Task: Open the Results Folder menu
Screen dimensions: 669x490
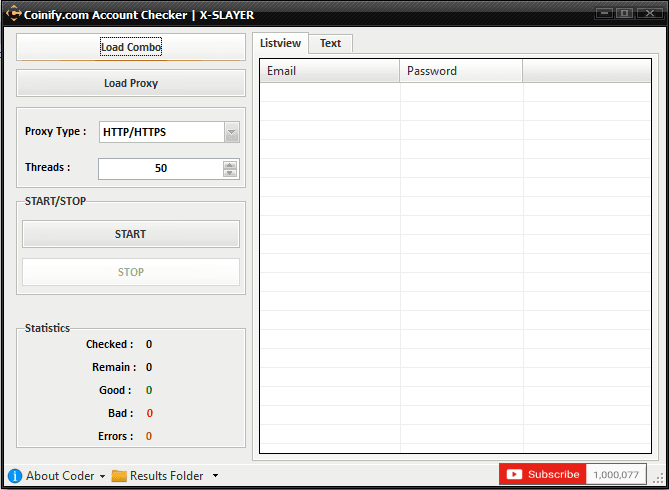Action: (x=166, y=475)
